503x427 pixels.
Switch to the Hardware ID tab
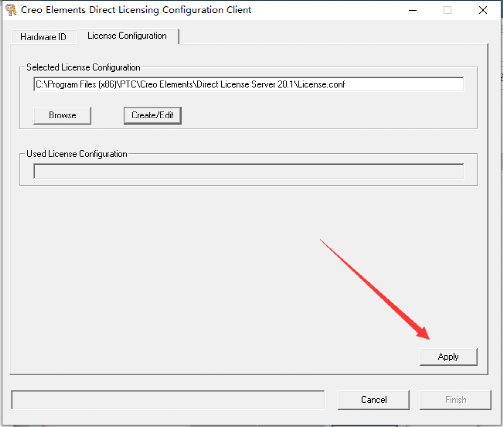(43, 37)
